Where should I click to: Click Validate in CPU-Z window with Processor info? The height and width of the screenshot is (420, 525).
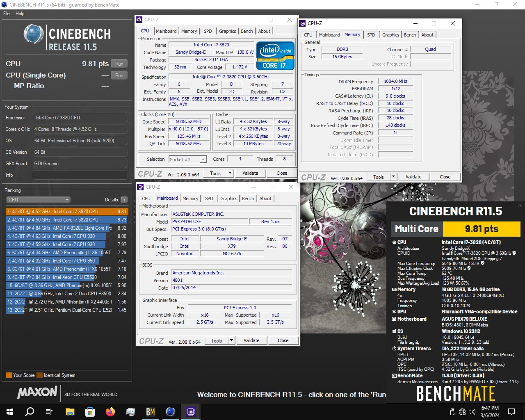[250, 173]
